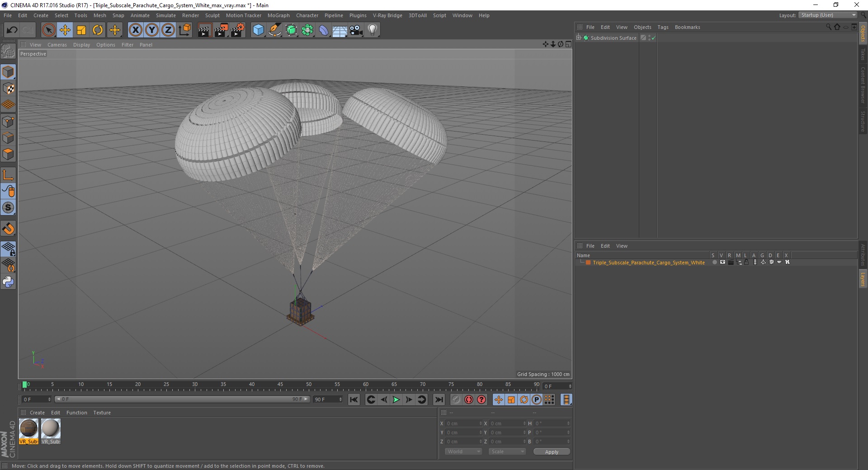Select the Live Selection tool
The image size is (868, 470).
click(x=48, y=30)
